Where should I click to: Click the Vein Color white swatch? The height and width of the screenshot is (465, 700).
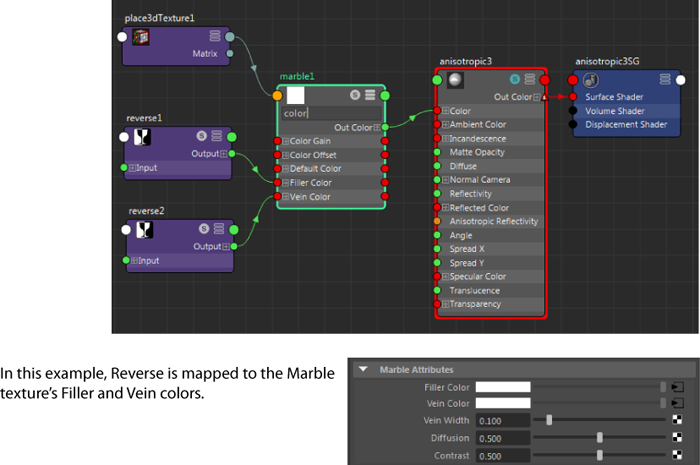503,403
